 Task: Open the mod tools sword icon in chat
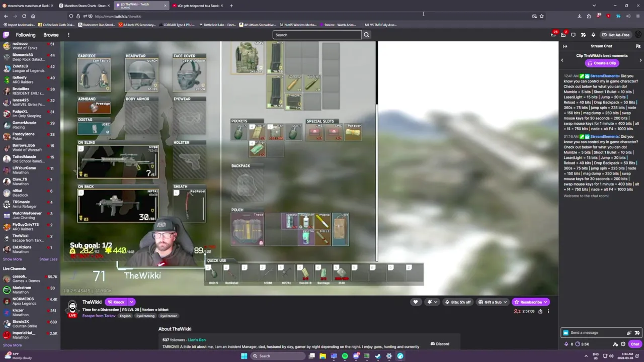[615, 344]
